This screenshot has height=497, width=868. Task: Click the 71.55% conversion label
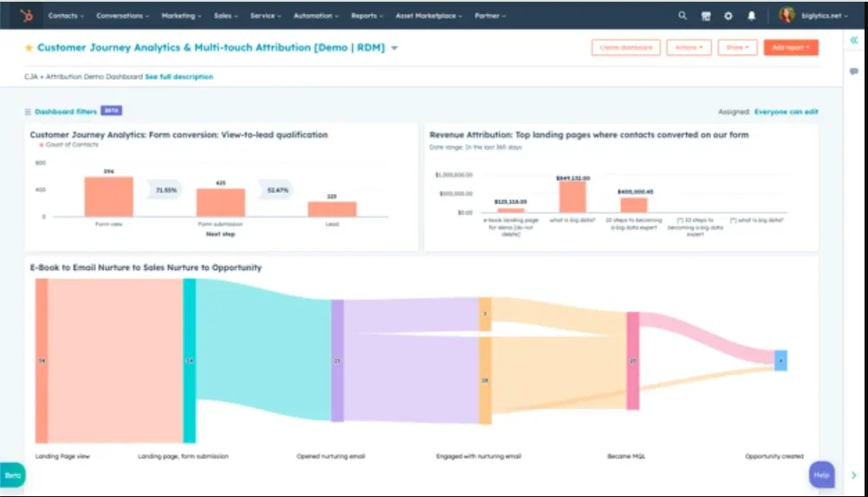click(x=165, y=190)
